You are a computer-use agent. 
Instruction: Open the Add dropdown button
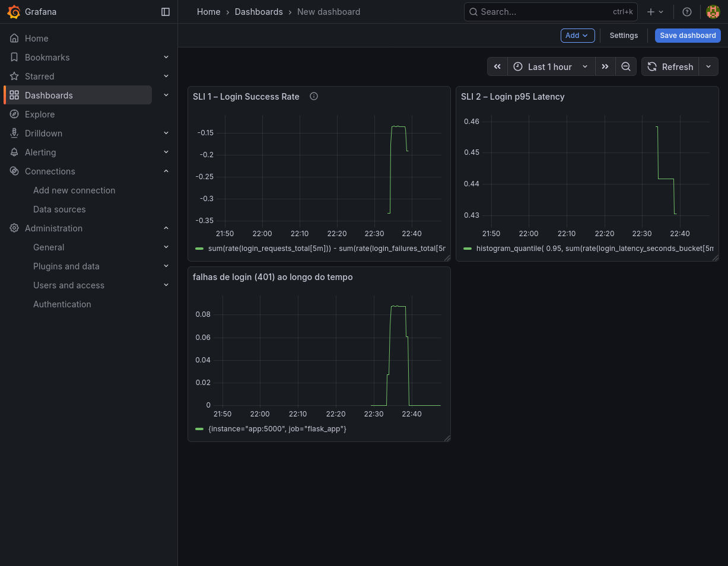click(x=577, y=36)
